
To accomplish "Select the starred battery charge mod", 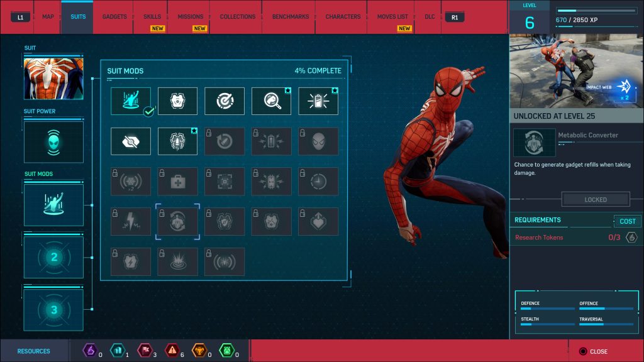I will [319, 101].
